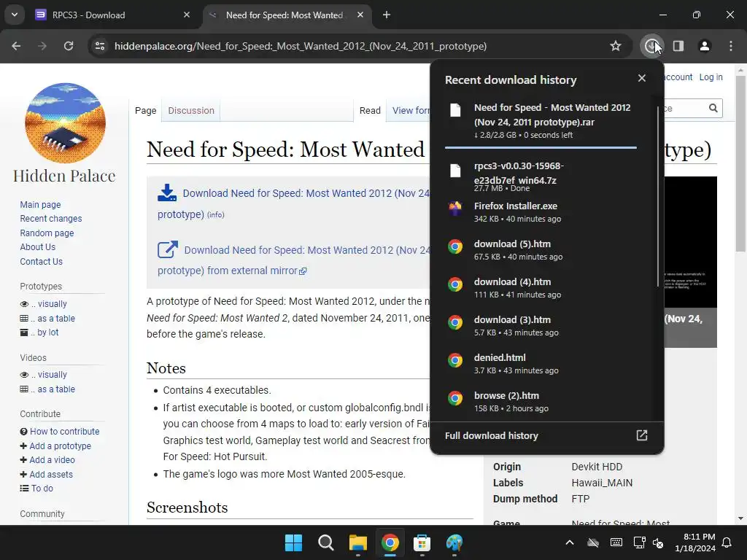Open a new tab with plus button
Screen dimensions: 747x560
387,15
